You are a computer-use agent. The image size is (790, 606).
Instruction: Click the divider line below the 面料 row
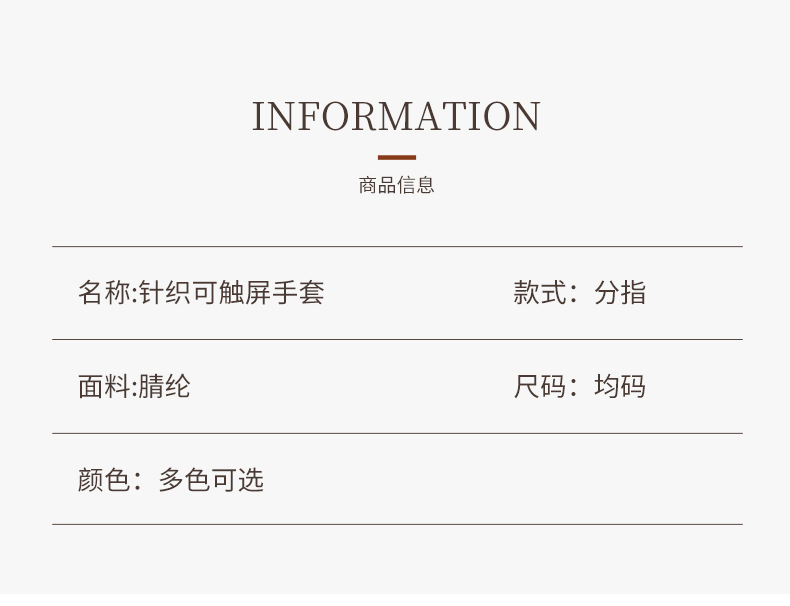397,433
